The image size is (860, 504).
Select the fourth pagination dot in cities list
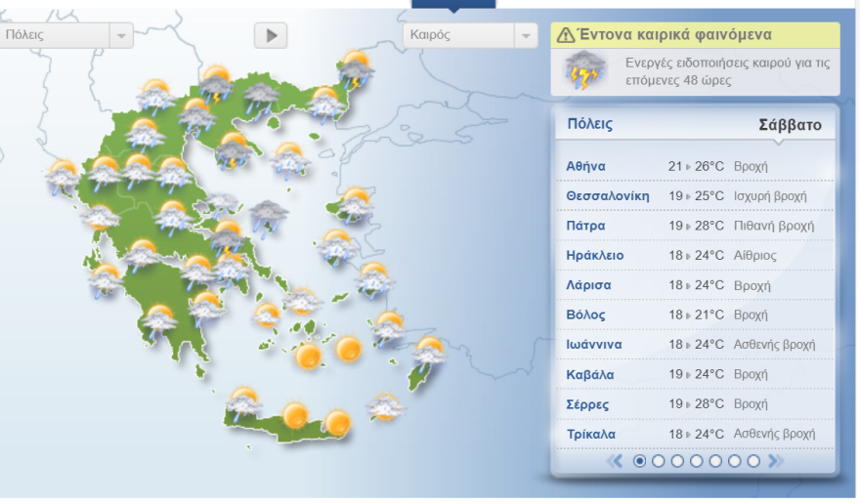697,461
